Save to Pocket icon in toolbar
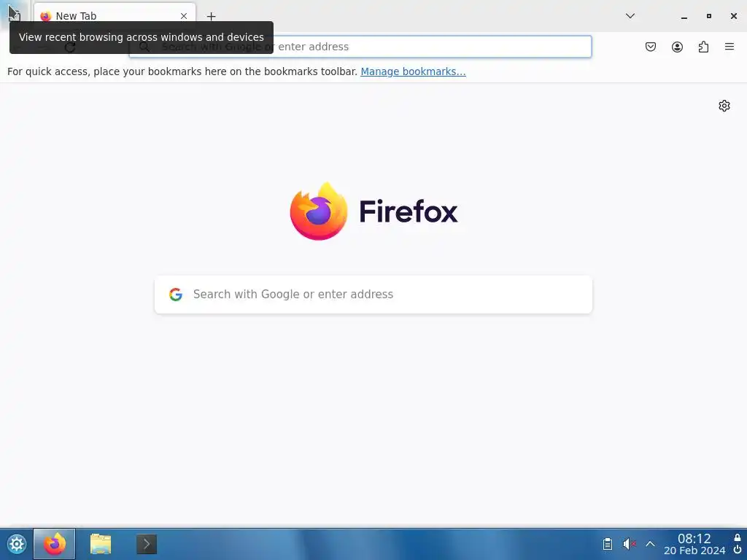 [x=650, y=47]
